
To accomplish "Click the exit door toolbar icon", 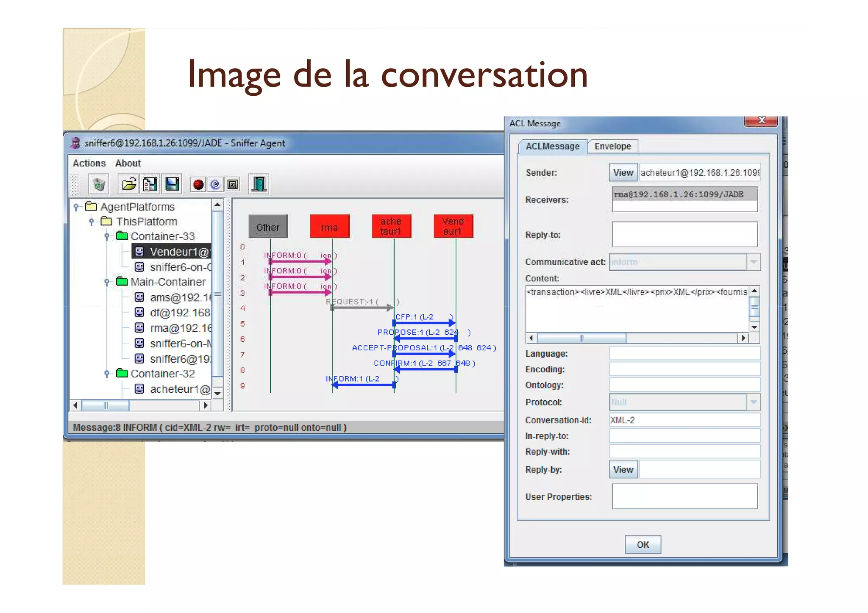I will coord(259,184).
